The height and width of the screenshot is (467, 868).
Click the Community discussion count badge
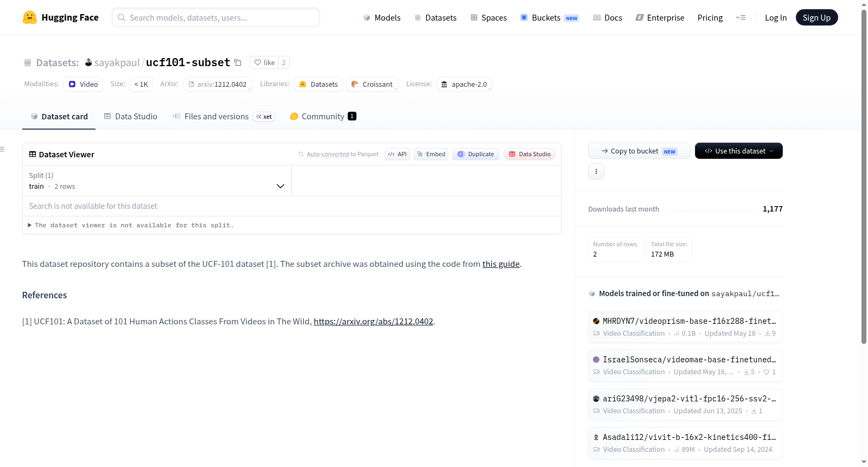(x=352, y=116)
